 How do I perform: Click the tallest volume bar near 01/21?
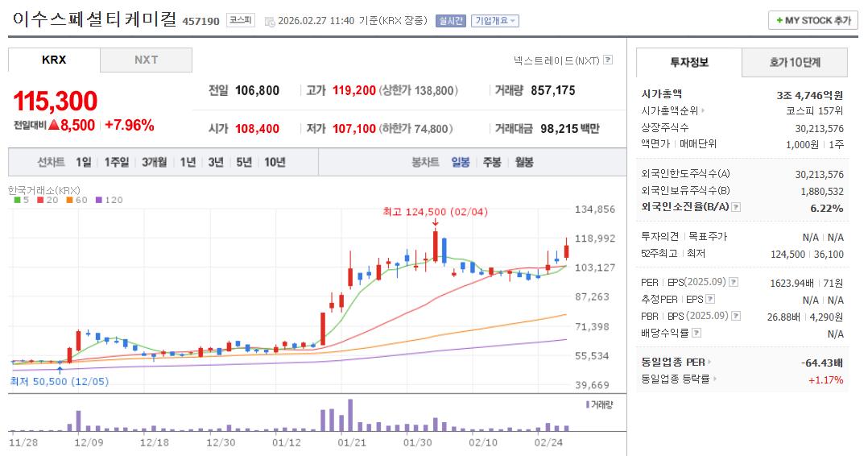[x=349, y=415]
